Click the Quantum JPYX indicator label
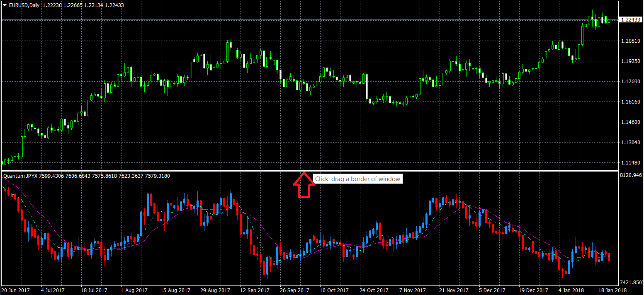This screenshot has width=644, height=295. [20, 176]
